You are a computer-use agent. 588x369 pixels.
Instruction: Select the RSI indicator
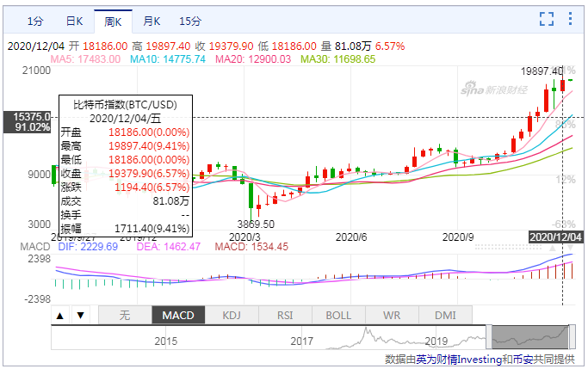pyautogui.click(x=285, y=315)
